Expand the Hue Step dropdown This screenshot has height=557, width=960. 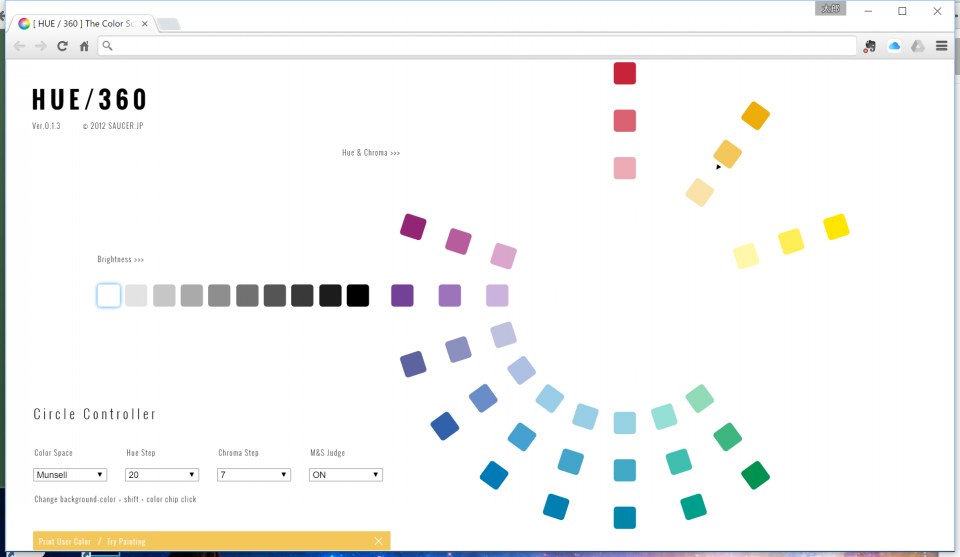[162, 475]
